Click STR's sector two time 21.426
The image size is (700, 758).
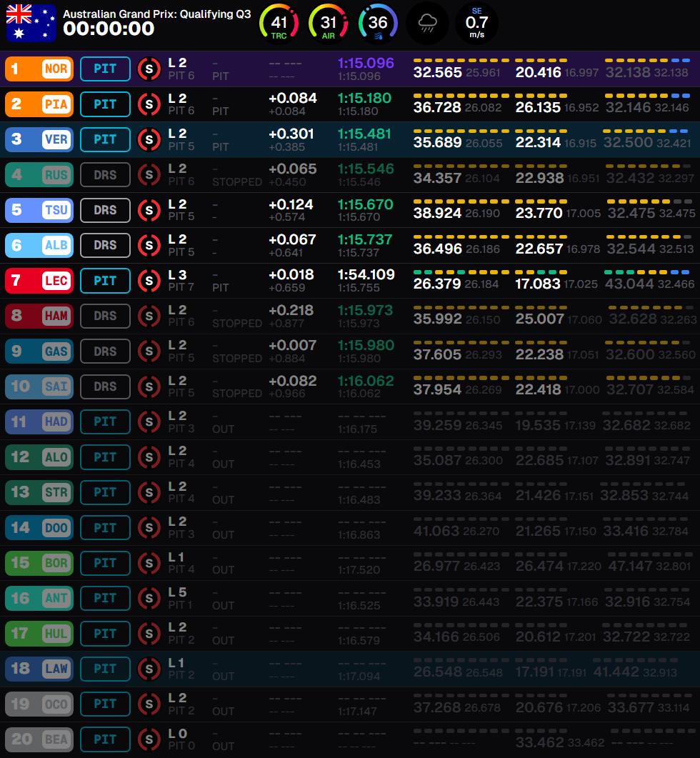(x=538, y=496)
